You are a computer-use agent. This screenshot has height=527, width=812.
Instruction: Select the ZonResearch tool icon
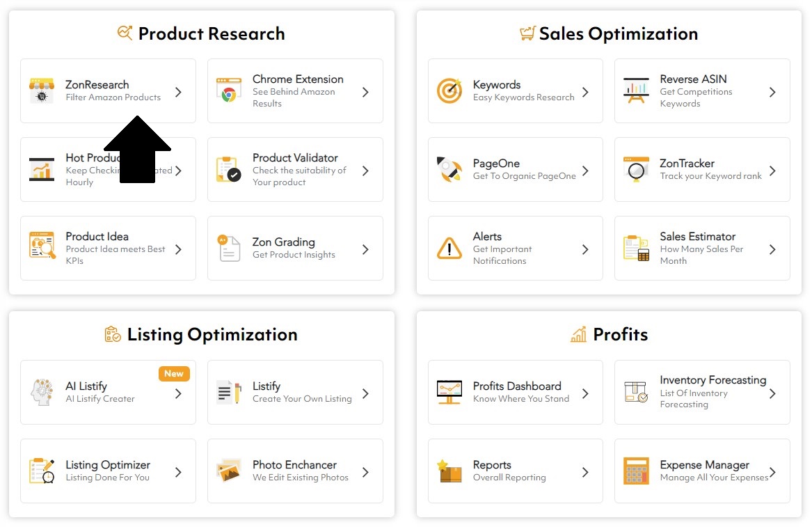point(42,91)
